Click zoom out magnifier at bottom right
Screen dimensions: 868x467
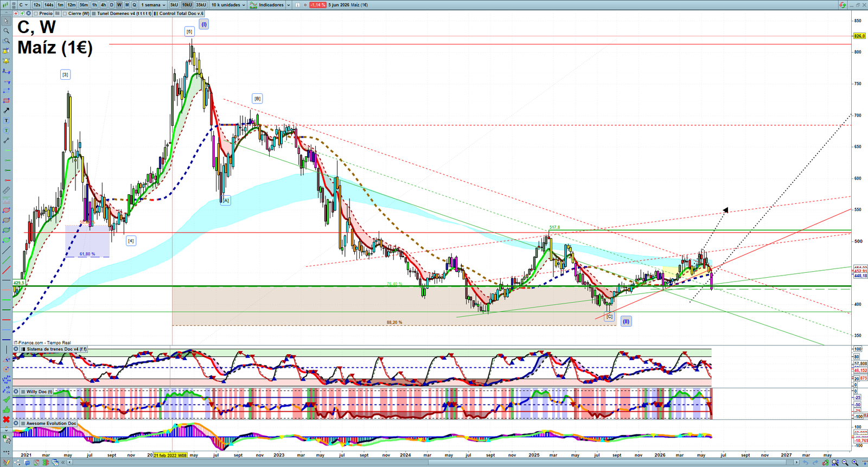click(x=845, y=463)
